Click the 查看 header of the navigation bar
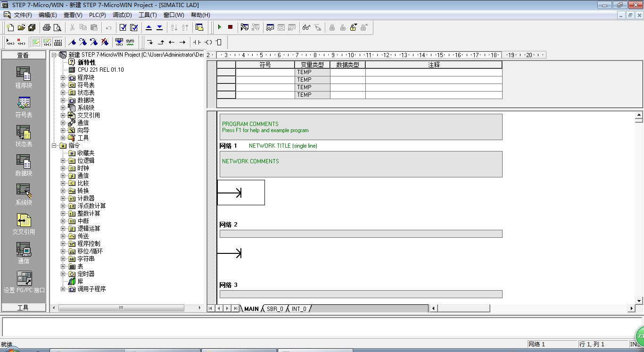The image size is (644, 352). click(x=23, y=55)
